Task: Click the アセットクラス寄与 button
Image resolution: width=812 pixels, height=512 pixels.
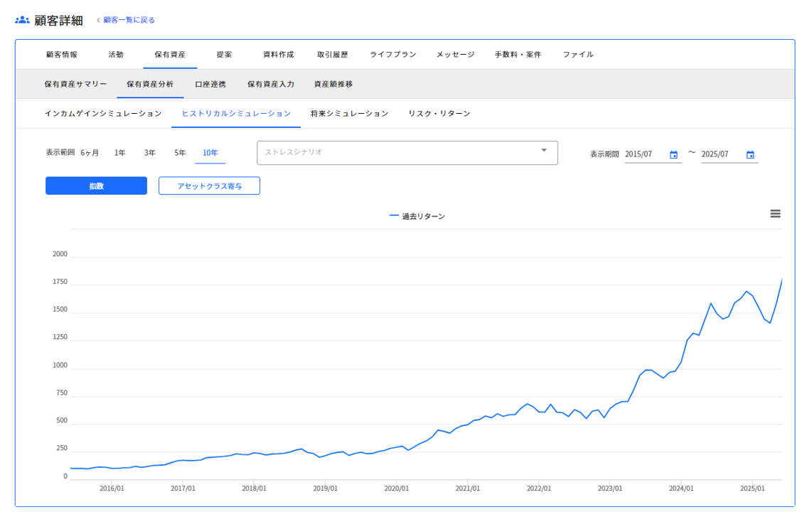Action: (209, 186)
